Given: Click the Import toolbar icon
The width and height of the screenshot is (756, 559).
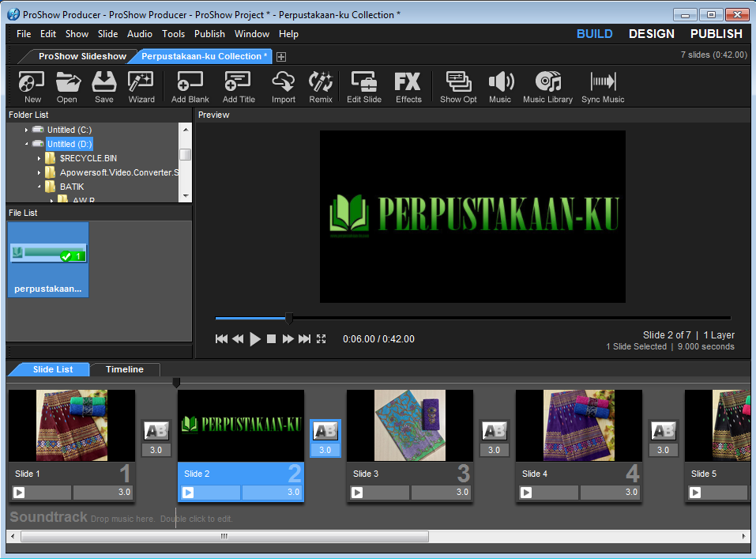Looking at the screenshot, I should pos(284,87).
